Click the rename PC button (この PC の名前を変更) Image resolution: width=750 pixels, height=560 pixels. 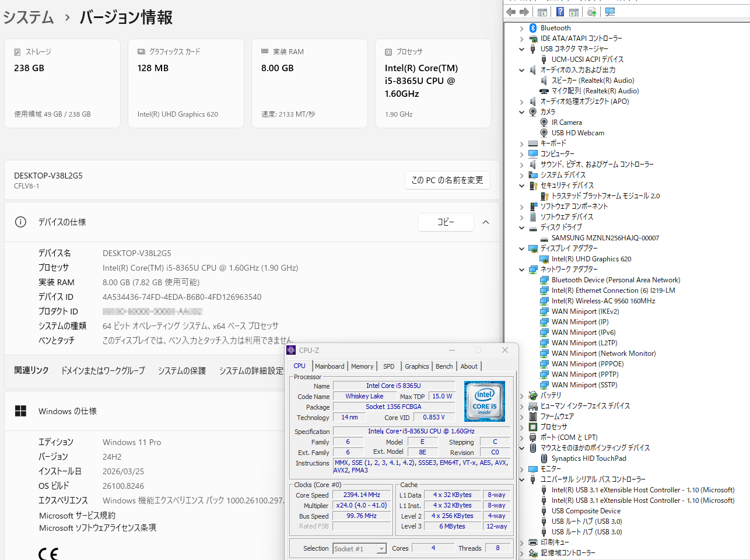pyautogui.click(x=447, y=180)
